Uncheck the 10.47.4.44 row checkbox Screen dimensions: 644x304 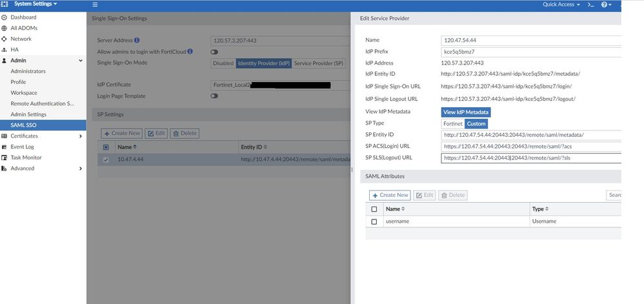[x=106, y=160]
